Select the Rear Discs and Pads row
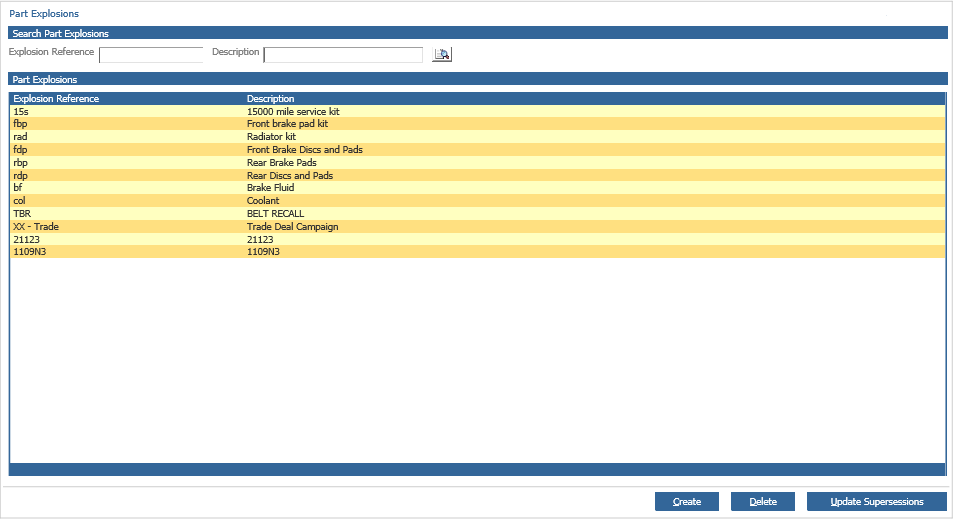The width and height of the screenshot is (956, 520). [x=289, y=176]
